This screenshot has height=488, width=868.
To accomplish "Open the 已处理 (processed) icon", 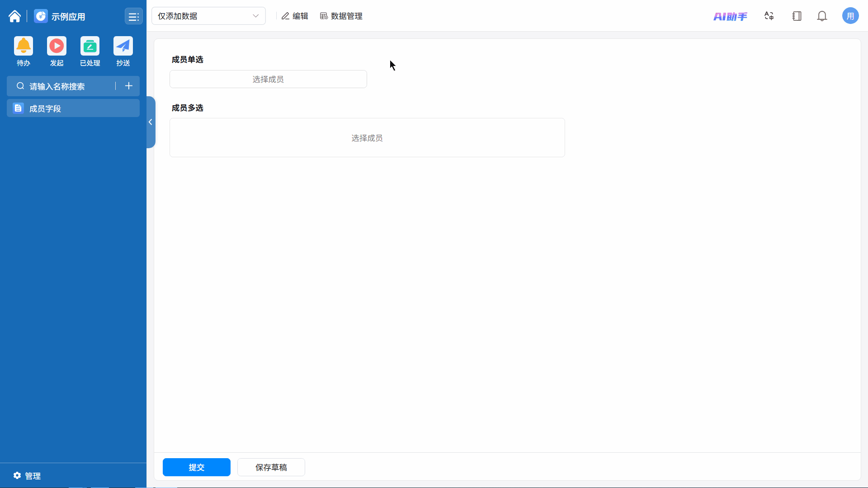I will pyautogui.click(x=90, y=46).
